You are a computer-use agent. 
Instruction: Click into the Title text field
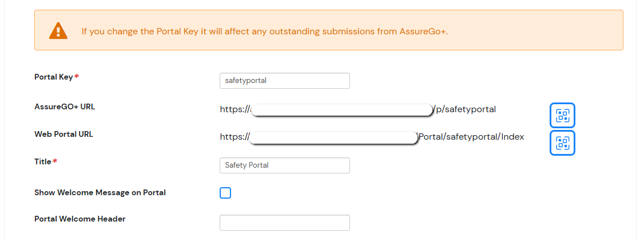click(284, 165)
